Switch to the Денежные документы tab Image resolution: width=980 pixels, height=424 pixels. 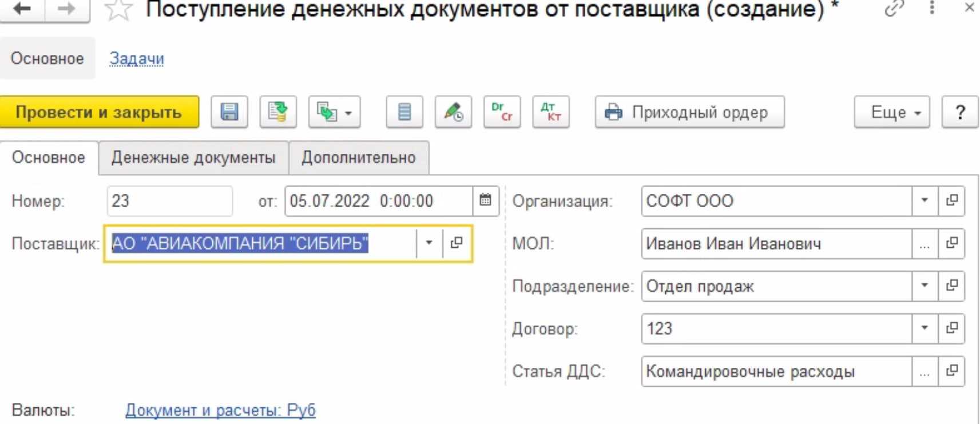(193, 157)
